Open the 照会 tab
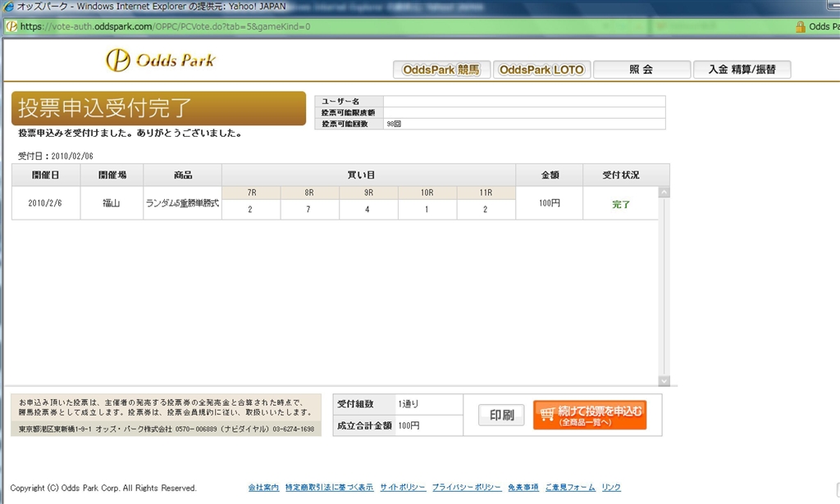This screenshot has width=840, height=504. point(641,70)
